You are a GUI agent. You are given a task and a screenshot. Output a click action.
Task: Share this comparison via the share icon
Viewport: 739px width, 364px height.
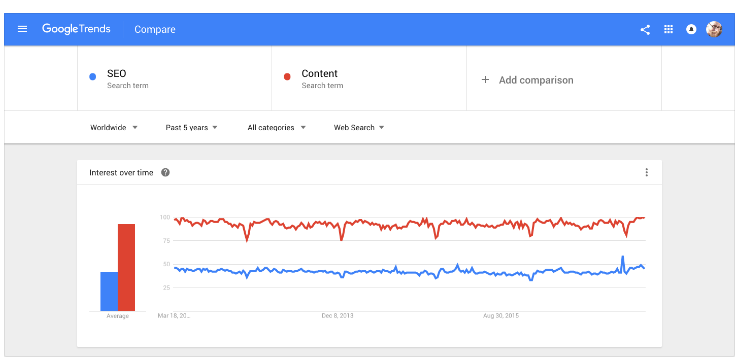[645, 30]
